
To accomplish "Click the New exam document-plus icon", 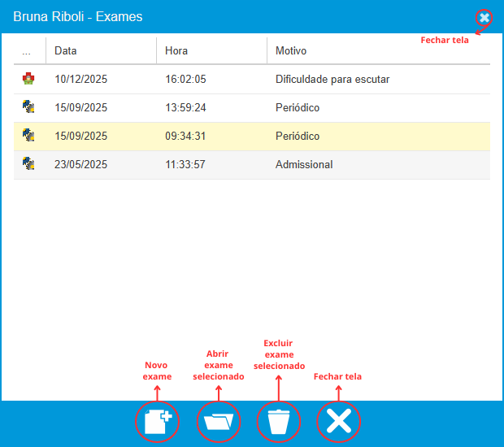I will tap(158, 421).
